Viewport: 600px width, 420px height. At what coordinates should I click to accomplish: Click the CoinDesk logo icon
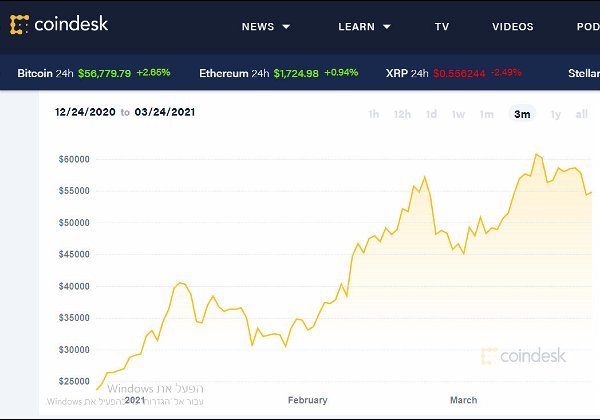[x=19, y=23]
